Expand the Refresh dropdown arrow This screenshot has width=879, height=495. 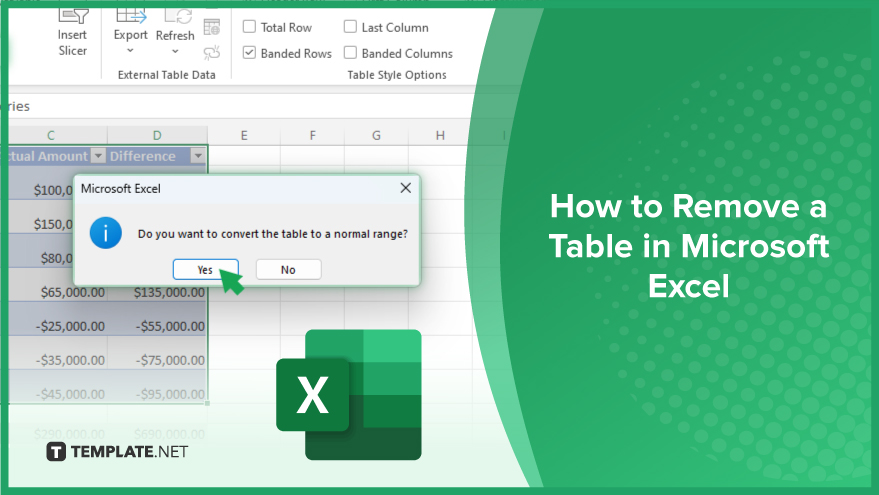pos(175,51)
